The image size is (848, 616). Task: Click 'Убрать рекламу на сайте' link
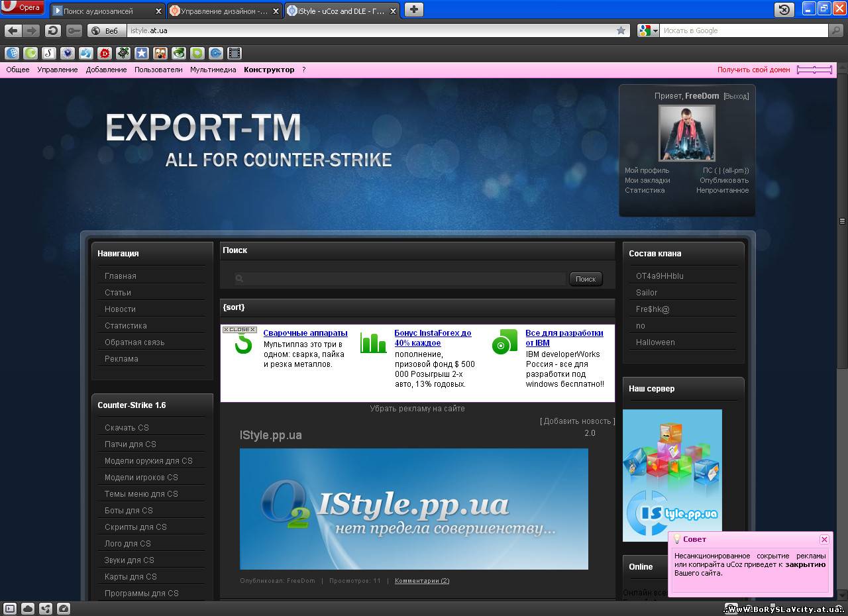coord(417,409)
